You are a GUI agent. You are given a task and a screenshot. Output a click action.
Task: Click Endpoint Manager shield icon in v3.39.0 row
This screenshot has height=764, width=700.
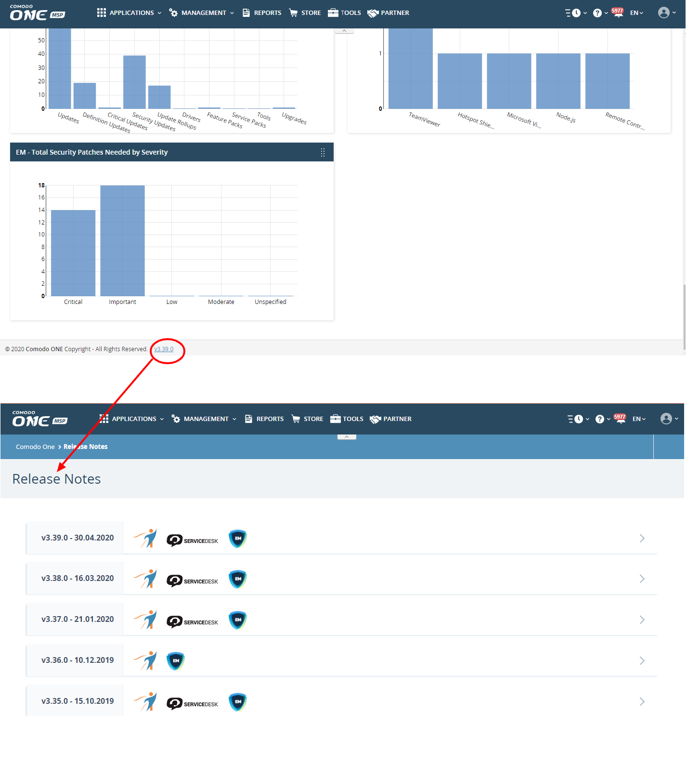[237, 539]
